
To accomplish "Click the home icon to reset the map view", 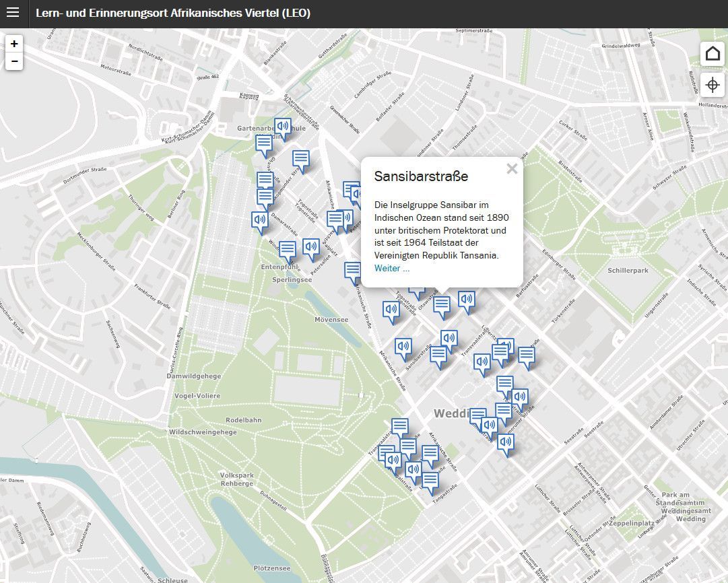I will pyautogui.click(x=713, y=53).
